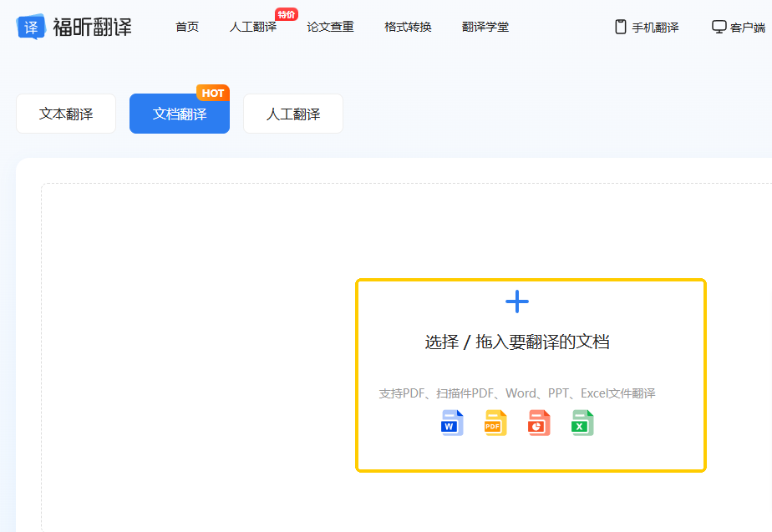Click the orange PPT file icon

tap(539, 423)
